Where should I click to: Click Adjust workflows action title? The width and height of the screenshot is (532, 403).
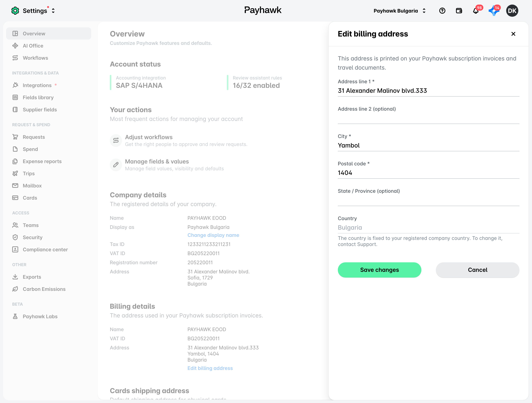pos(149,137)
